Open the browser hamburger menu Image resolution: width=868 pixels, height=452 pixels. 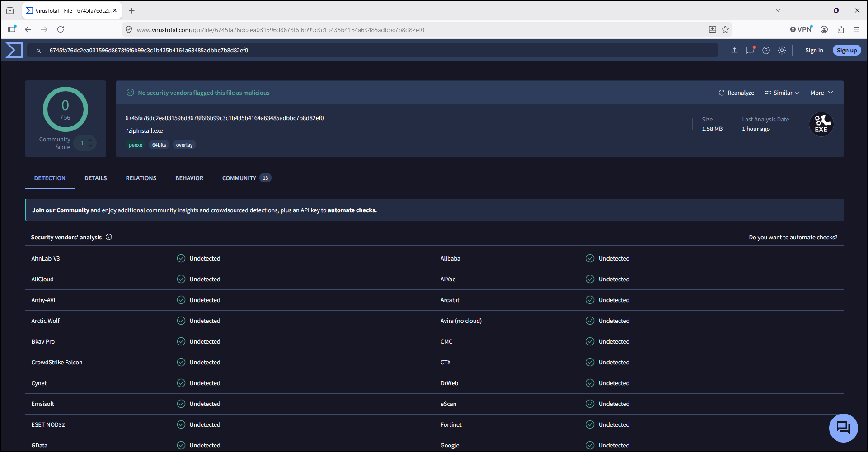(x=856, y=29)
